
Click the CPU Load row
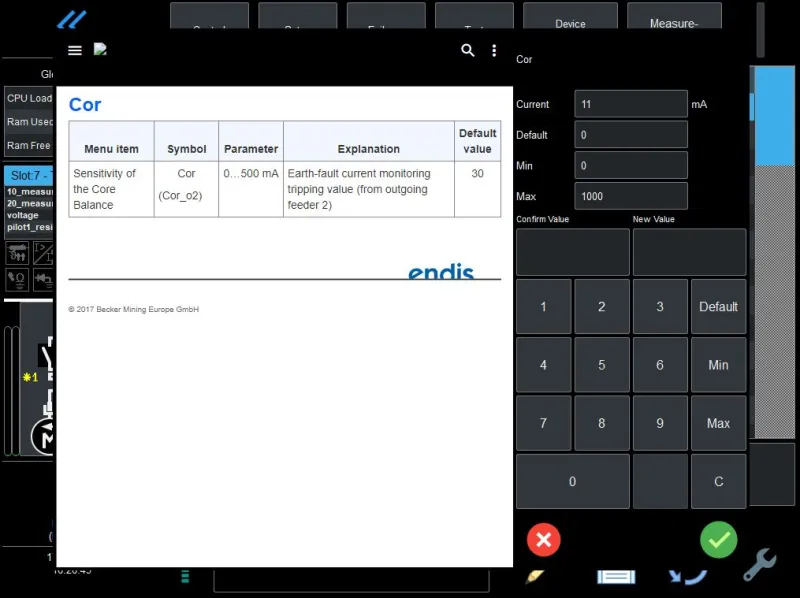coord(29,98)
